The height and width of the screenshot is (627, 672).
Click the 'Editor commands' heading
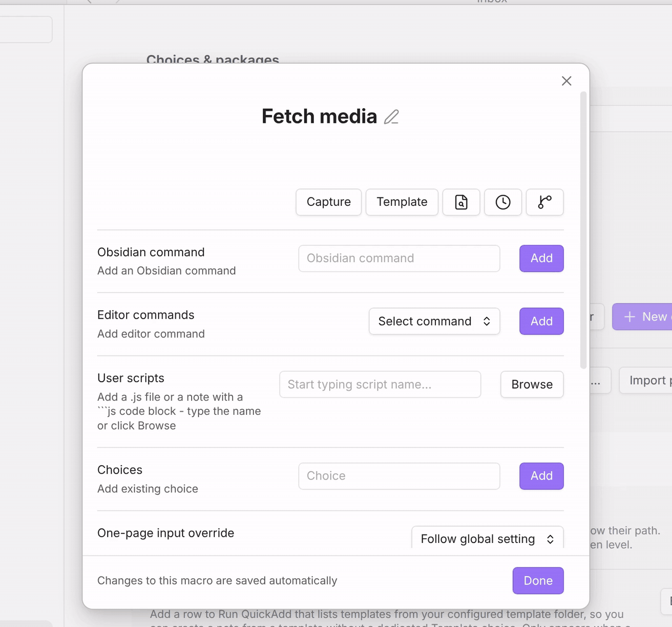146,315
